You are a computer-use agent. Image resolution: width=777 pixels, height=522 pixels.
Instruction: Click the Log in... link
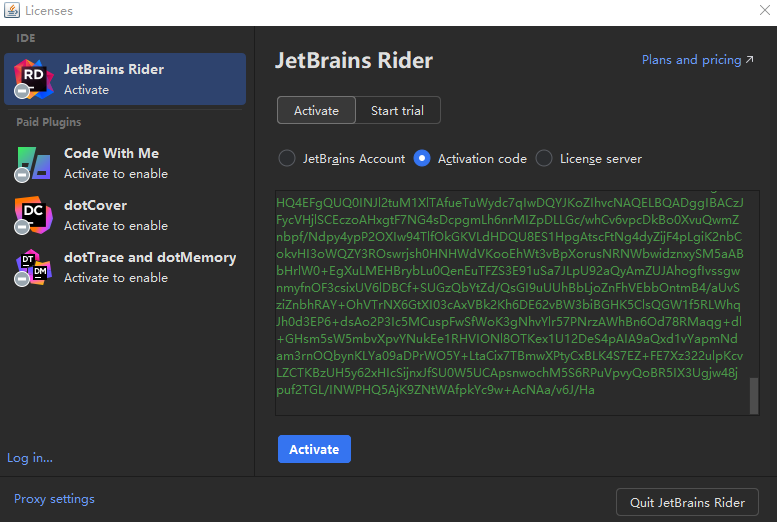[30, 458]
